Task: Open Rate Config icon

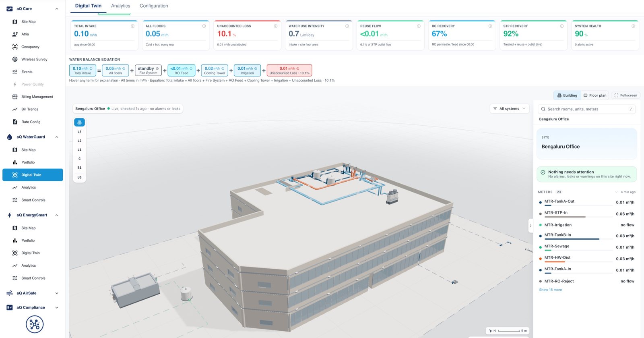Action: (x=15, y=122)
